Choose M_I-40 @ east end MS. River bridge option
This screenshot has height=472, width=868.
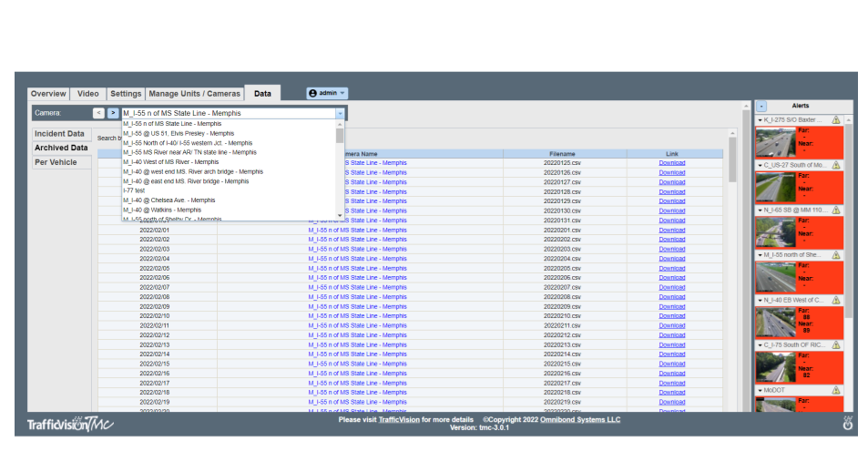(x=230, y=181)
